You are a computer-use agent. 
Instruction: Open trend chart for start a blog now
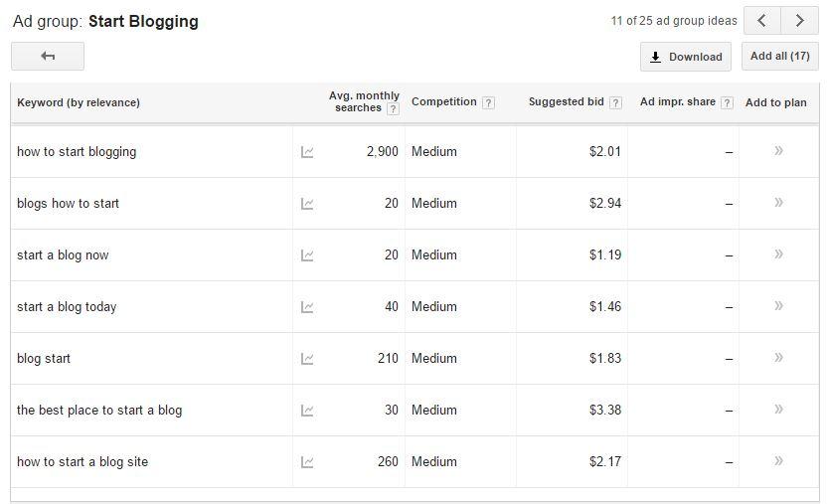pos(307,255)
